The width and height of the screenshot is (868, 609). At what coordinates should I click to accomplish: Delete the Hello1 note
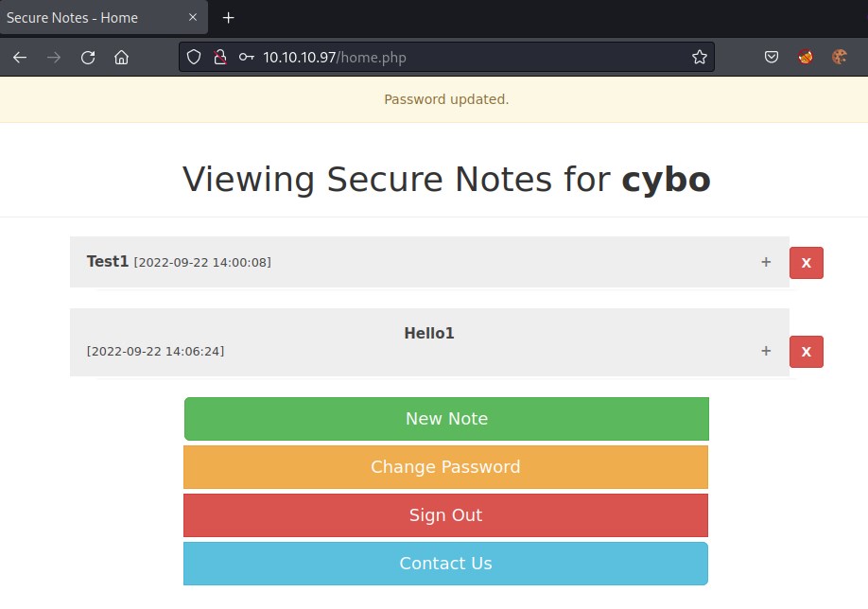tap(806, 352)
